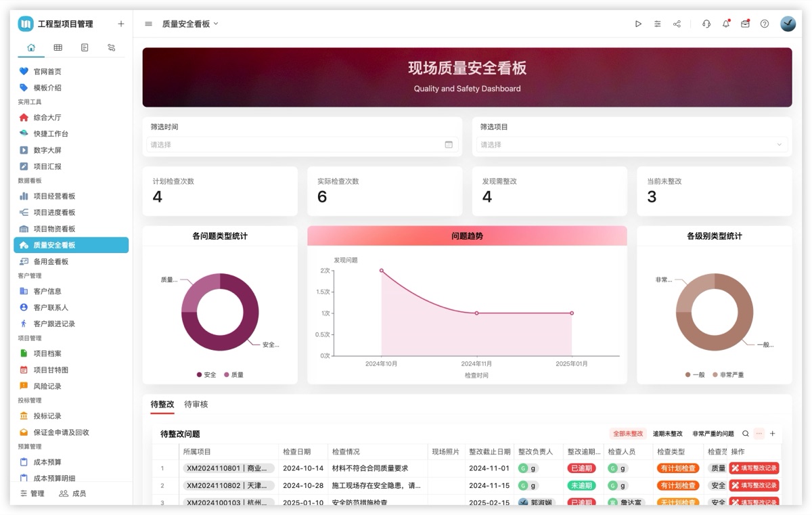Click the 工程型项目管理 app logo
The image size is (812, 515).
(x=25, y=24)
